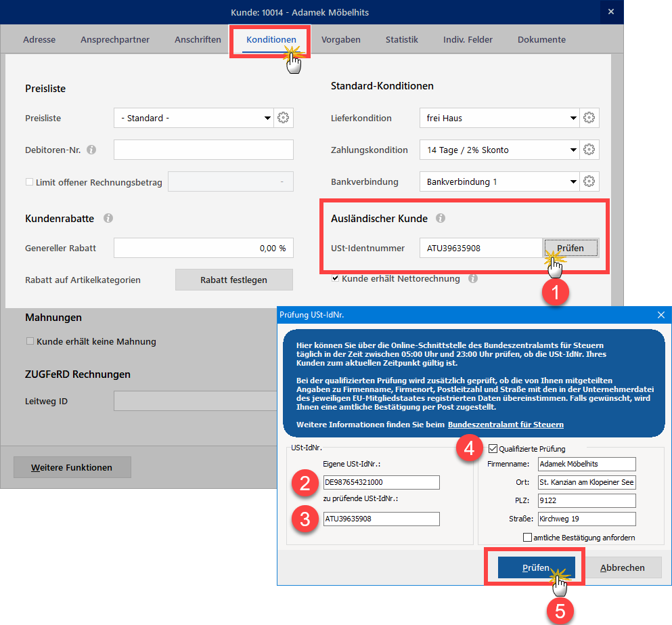Click gear icon next to Bankverbindung

point(589,181)
